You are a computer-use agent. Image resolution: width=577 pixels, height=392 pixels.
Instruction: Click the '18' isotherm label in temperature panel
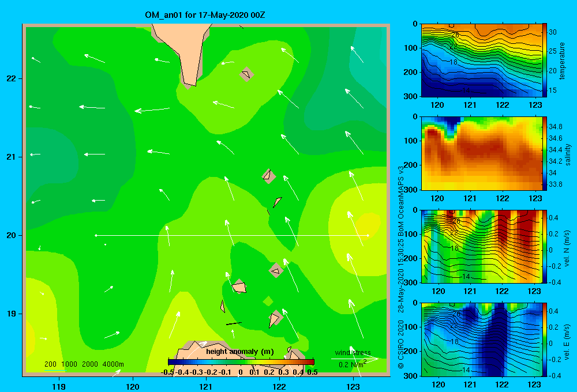point(454,62)
